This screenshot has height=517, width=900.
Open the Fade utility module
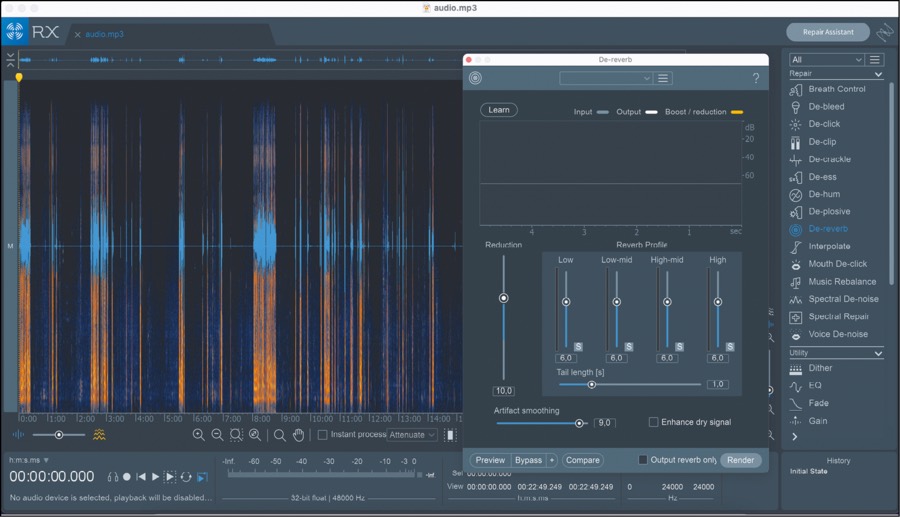[809, 403]
